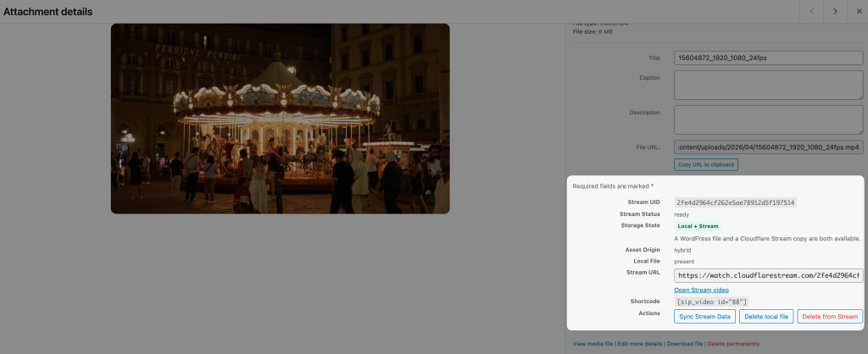Go to the previous attachment arrow
Viewport: 868px width, 354px height.
812,11
